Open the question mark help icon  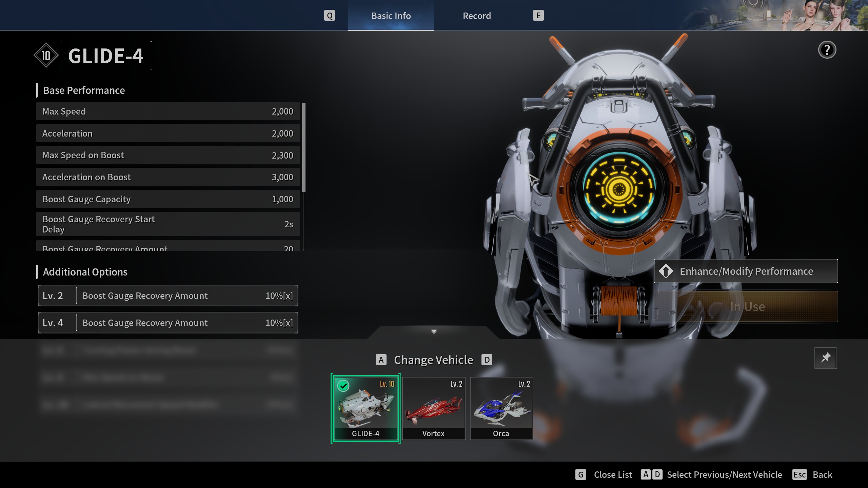coord(827,50)
